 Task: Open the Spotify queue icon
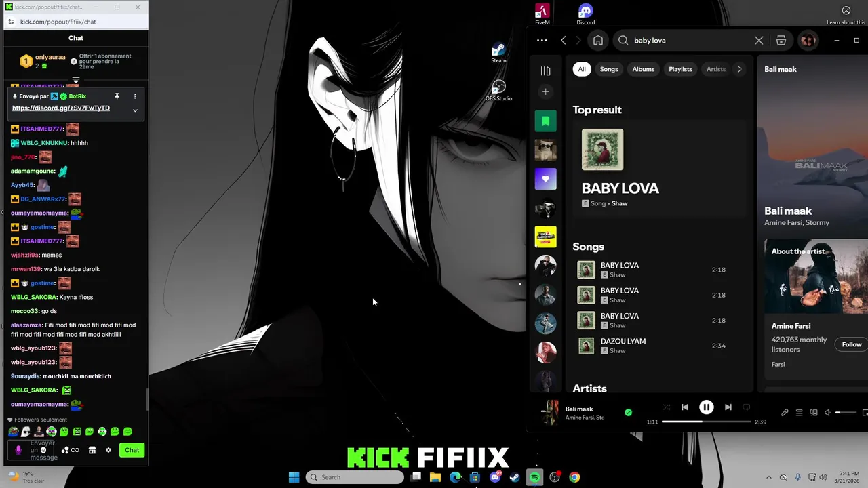pyautogui.click(x=799, y=413)
